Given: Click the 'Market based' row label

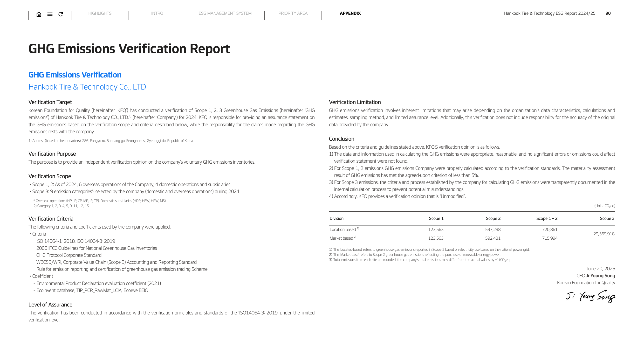Looking at the screenshot, I should (343, 238).
